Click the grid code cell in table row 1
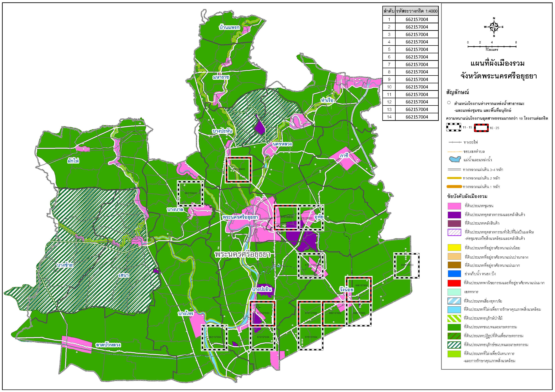Image resolution: width=555 pixels, height=392 pixels. [x=417, y=19]
